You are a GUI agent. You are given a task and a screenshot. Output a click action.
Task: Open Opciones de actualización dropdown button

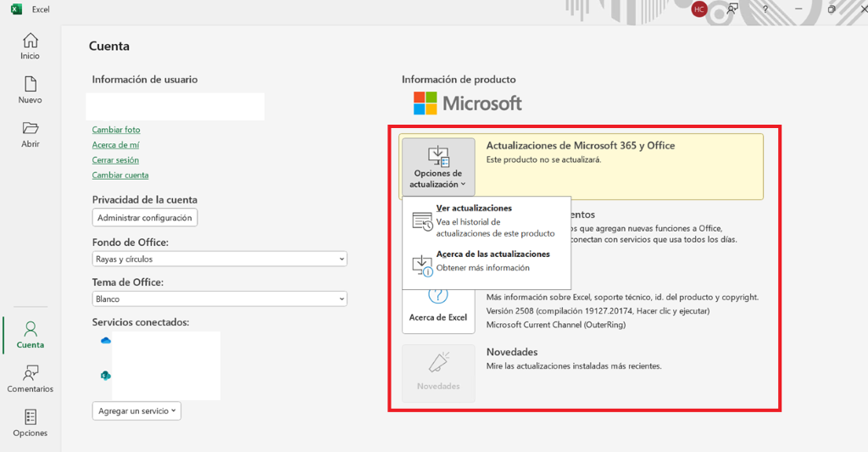(x=438, y=167)
